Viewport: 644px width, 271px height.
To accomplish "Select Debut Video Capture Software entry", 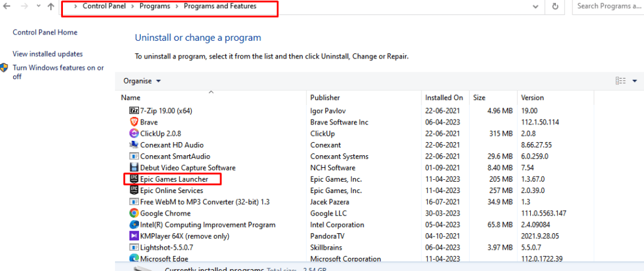I will tap(187, 167).
